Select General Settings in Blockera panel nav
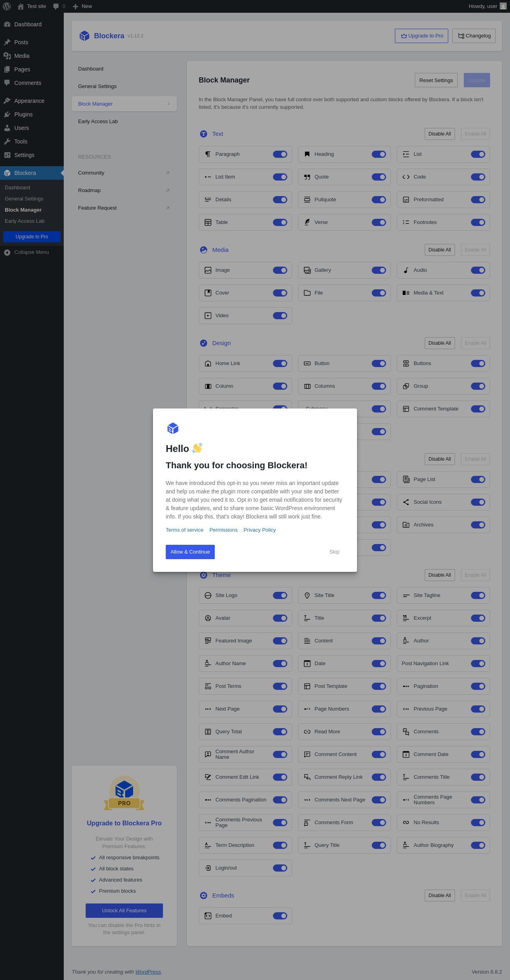The height and width of the screenshot is (980, 510). coord(124,86)
